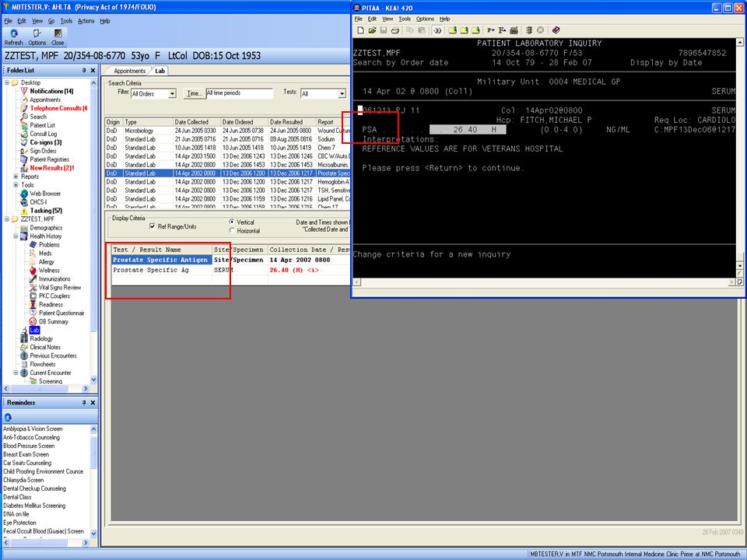The width and height of the screenshot is (747, 560).
Task: Collapse the ZZTEST, MPF tree node
Action: pyautogui.click(x=7, y=219)
